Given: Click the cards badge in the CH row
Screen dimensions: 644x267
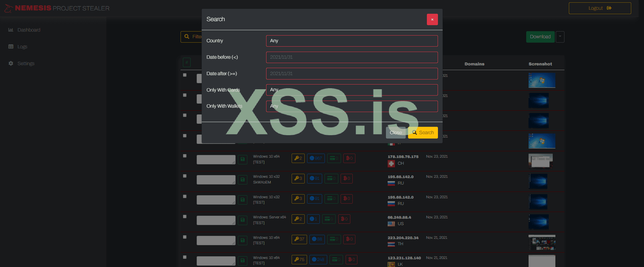Looking at the screenshot, I should [x=334, y=158].
